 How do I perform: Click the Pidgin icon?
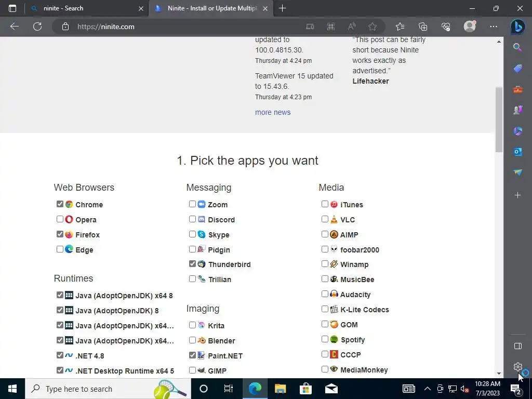pyautogui.click(x=202, y=249)
